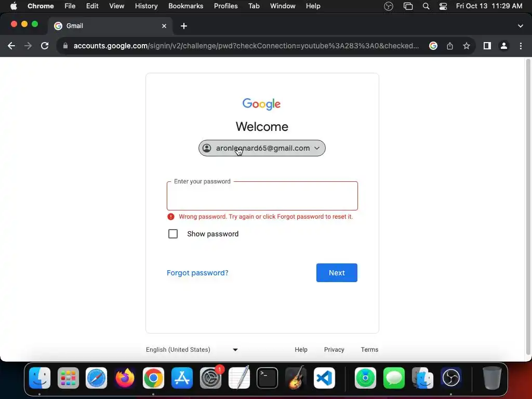Click the Spotlight search icon in menu bar
532x399 pixels.
pyautogui.click(x=426, y=6)
